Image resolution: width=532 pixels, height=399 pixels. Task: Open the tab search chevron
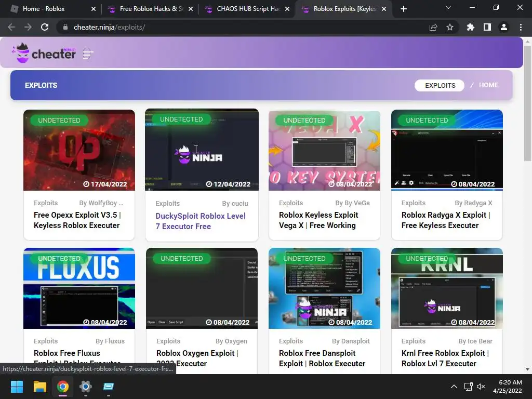(x=448, y=7)
